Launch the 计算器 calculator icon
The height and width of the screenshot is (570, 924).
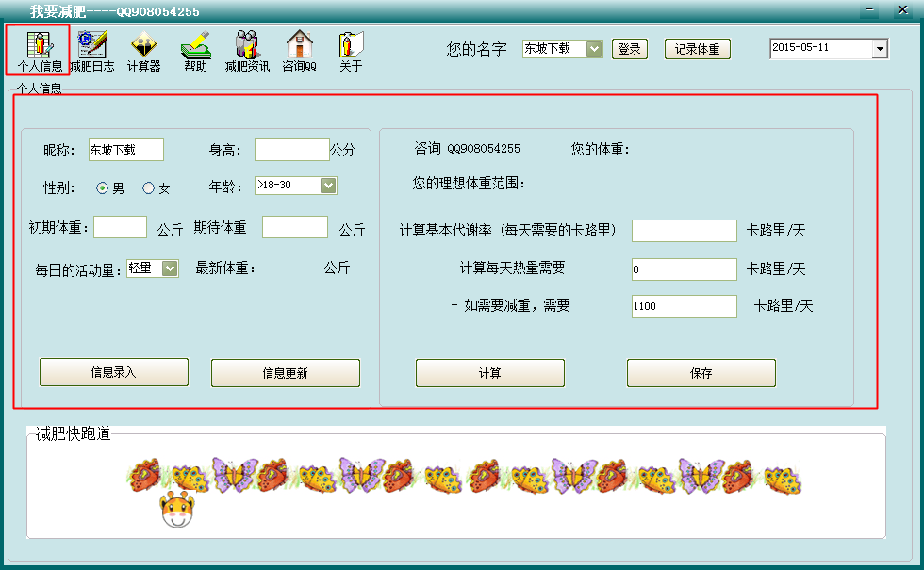point(143,51)
